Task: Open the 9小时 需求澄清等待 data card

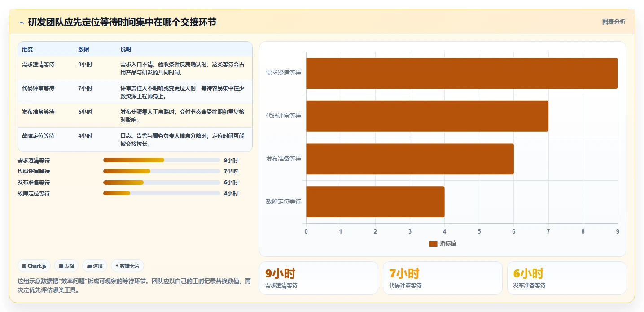Action: 319,278
